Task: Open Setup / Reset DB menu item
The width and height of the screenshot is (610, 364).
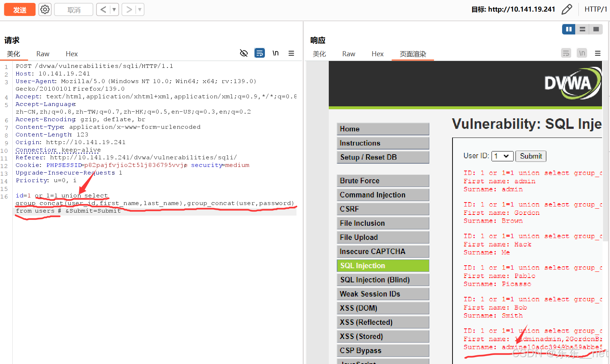Action: 383,157
